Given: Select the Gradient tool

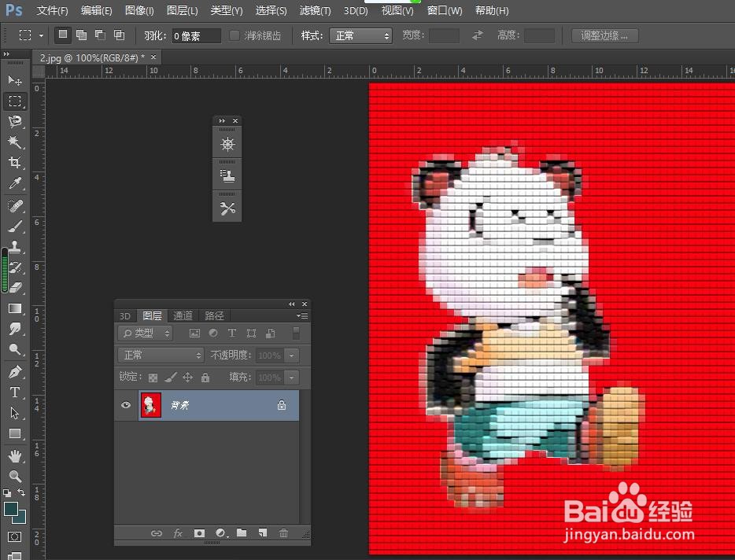Looking at the screenshot, I should coord(14,308).
